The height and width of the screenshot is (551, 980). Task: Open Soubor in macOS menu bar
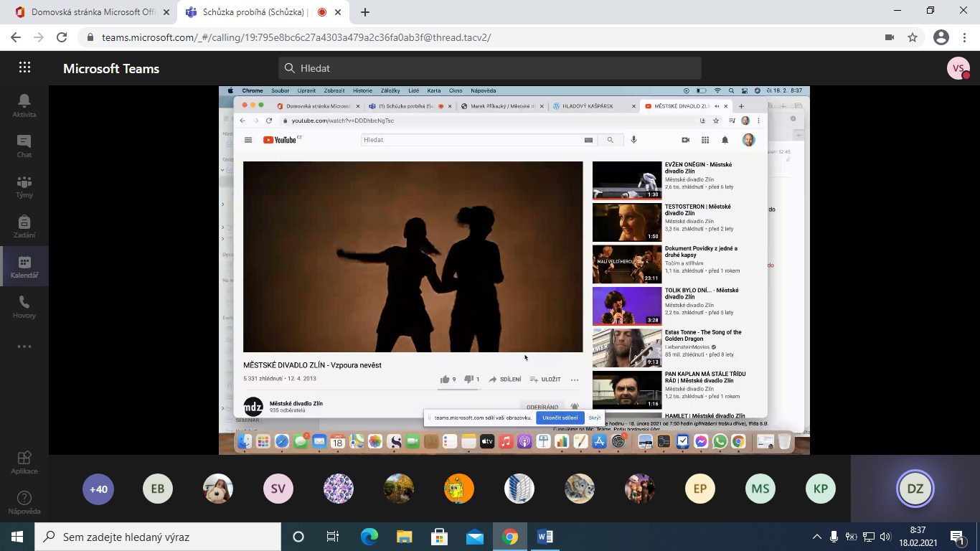point(280,90)
